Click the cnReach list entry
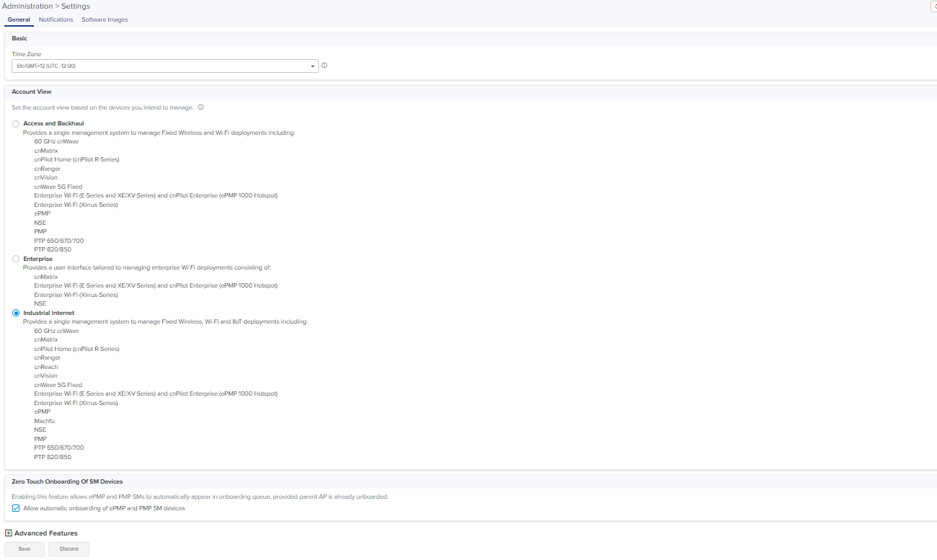This screenshot has height=560, width=937. pos(46,367)
